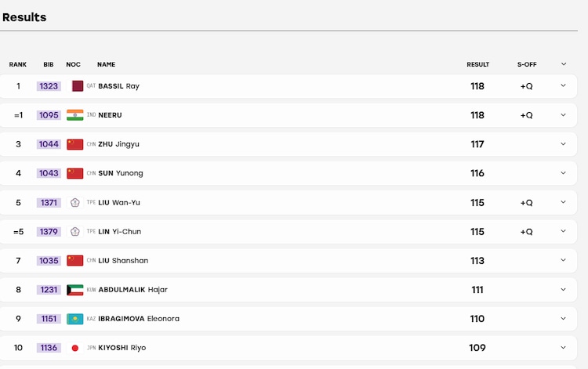The image size is (588, 369).
Task: Expand details for BASSIL Ray row
Action: click(563, 86)
